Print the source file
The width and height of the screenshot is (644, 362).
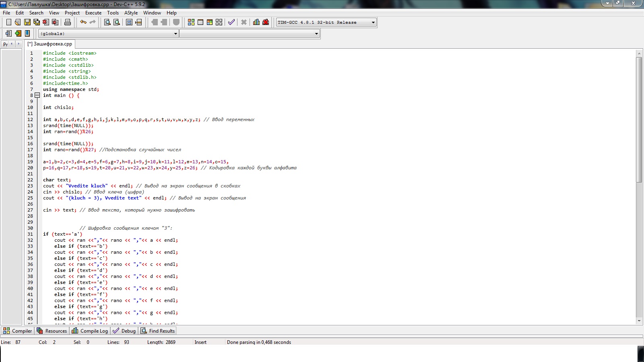[68, 22]
